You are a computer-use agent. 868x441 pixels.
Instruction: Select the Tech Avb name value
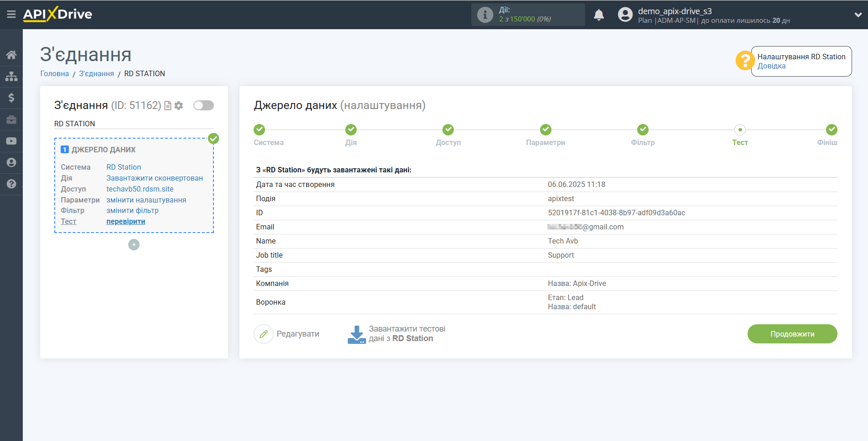pyautogui.click(x=563, y=241)
